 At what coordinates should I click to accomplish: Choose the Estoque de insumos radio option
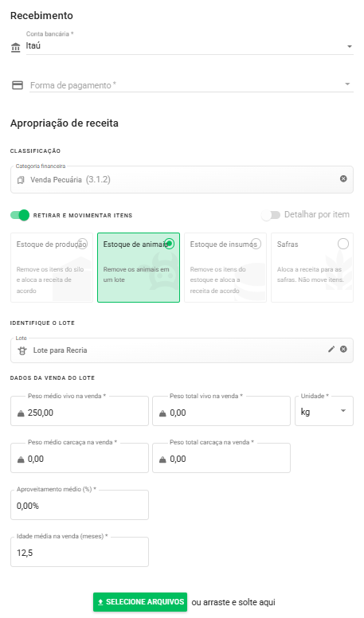tap(256, 244)
